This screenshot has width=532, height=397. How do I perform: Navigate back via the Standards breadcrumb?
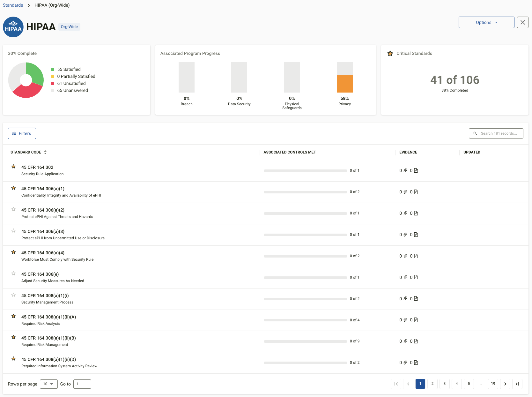13,5
